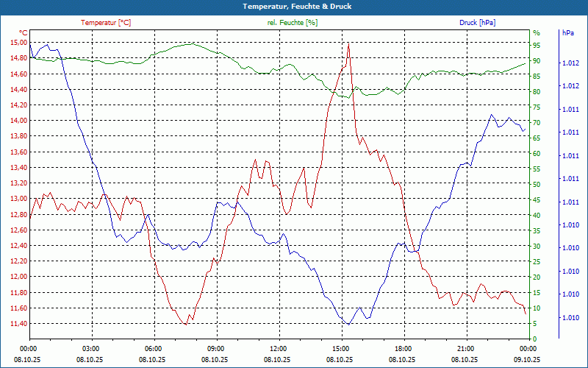This screenshot has width=588, height=368.
Task: Click the green '75' humidity axis value
Action: [537, 107]
